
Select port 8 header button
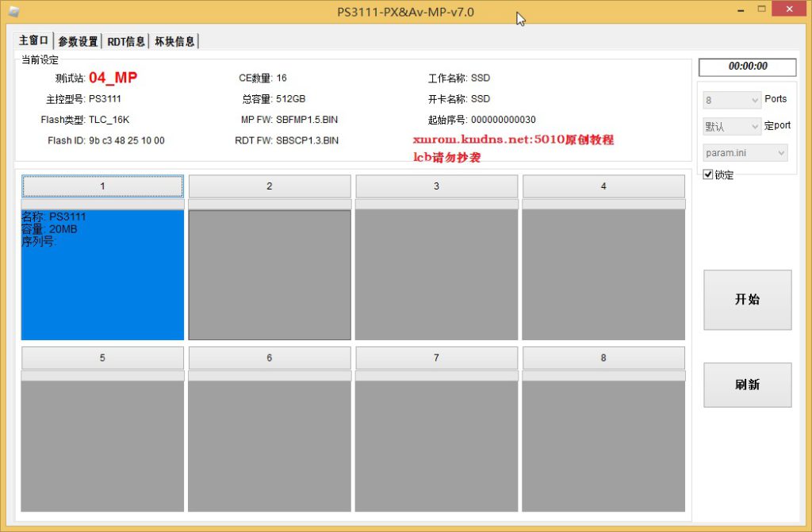pos(603,358)
